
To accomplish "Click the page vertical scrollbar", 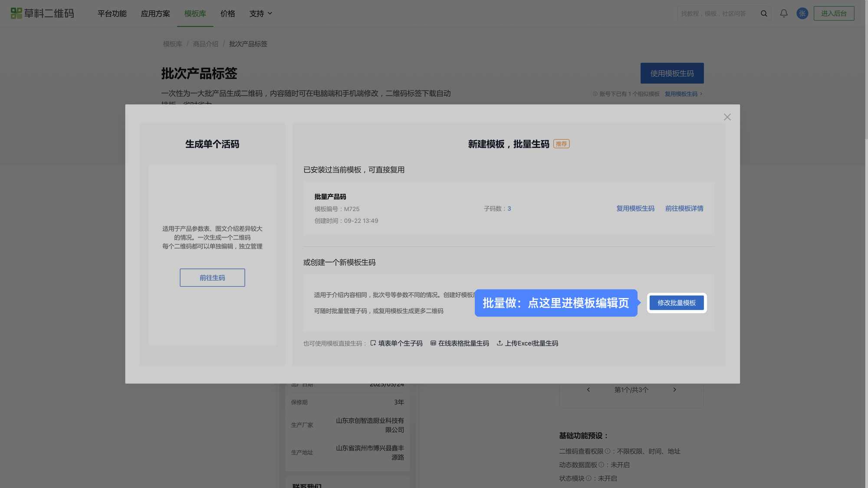I will coord(866,69).
